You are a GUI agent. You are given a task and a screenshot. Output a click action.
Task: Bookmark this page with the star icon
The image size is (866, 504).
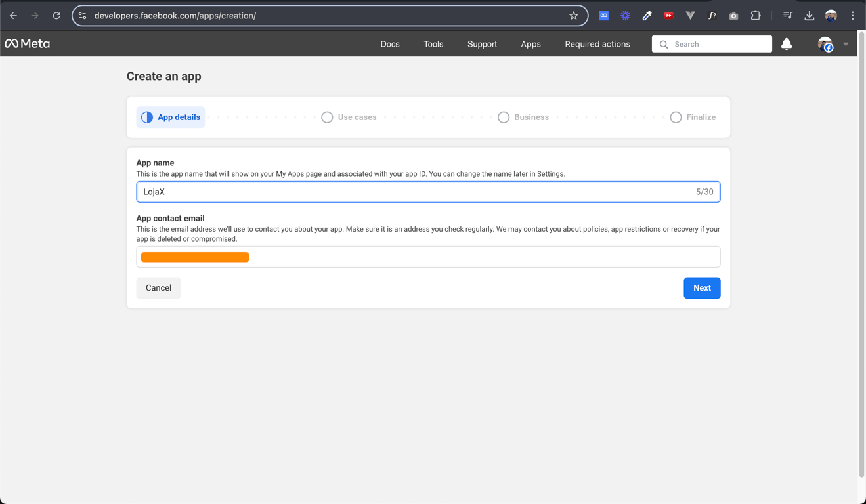coord(574,16)
